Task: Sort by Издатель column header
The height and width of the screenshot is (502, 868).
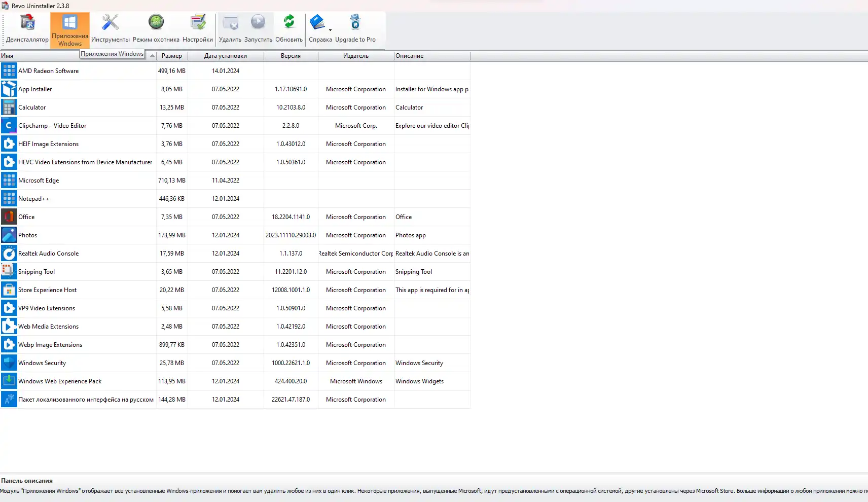Action: pyautogui.click(x=356, y=56)
